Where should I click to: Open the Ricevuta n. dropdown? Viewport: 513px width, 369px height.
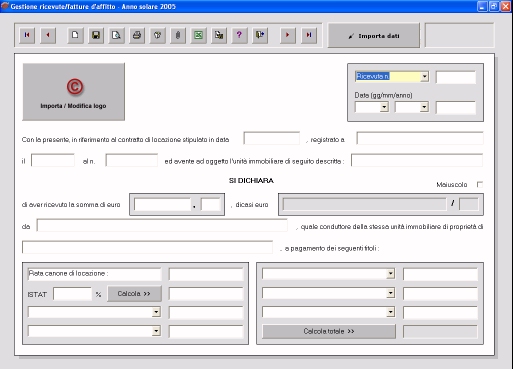pos(424,77)
